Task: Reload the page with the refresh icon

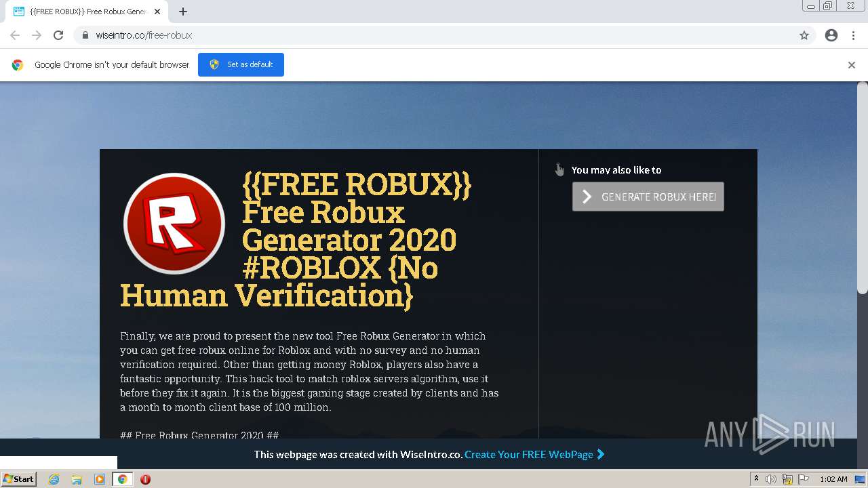Action: [58, 35]
